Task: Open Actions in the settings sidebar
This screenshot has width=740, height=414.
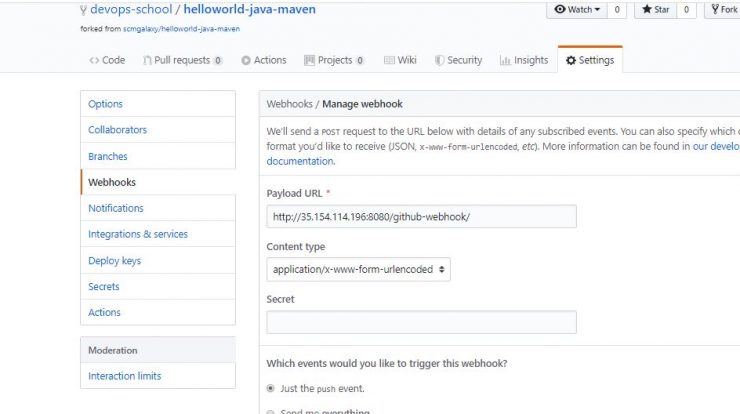Action: click(x=158, y=313)
